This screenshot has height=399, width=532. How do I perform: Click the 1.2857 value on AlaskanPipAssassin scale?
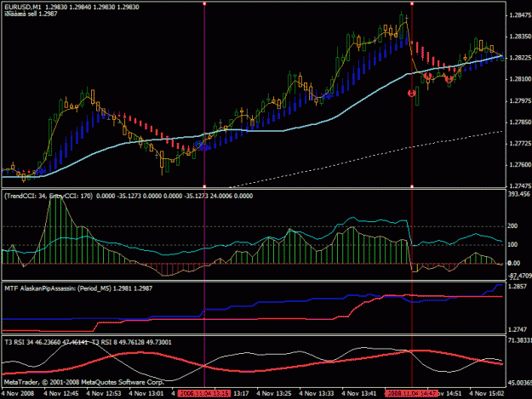(x=517, y=287)
